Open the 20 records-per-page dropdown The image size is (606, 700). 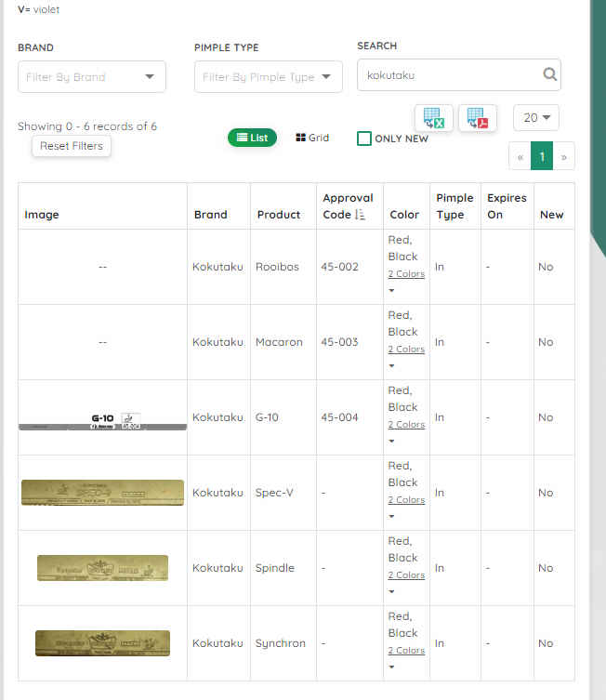[x=536, y=118]
